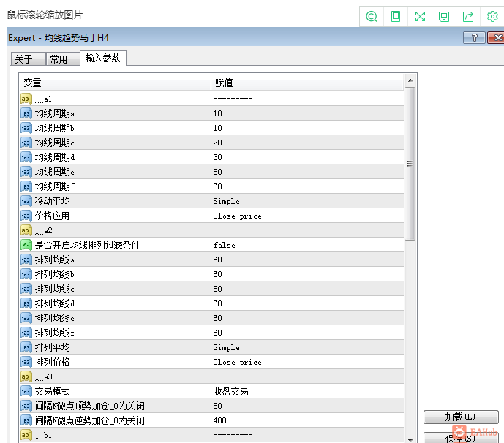Image resolution: width=504 pixels, height=443 pixels.
Task: Open Simple dropdown value for 移动平均
Action: pos(307,201)
